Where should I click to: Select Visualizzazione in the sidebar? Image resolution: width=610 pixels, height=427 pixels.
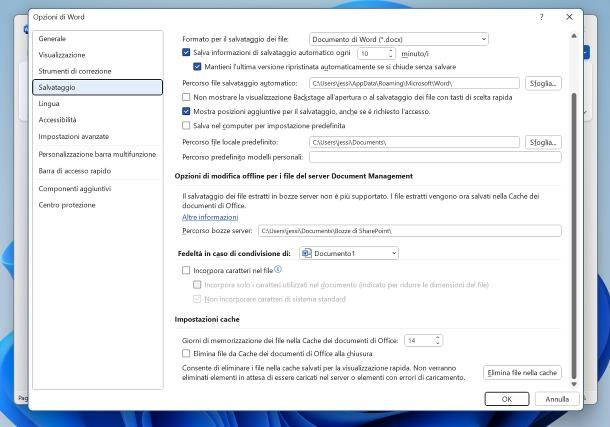click(x=98, y=55)
